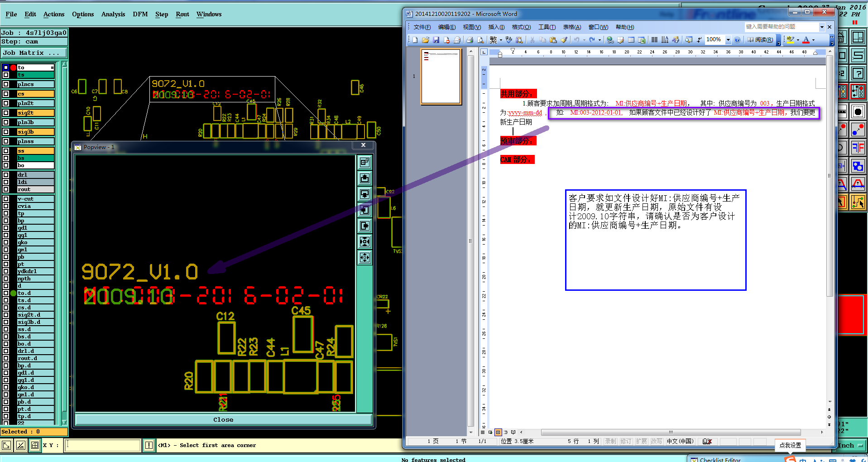This screenshot has height=462, width=868.
Task: Expand the highlight color dropdown arrow
Action: pos(798,40)
